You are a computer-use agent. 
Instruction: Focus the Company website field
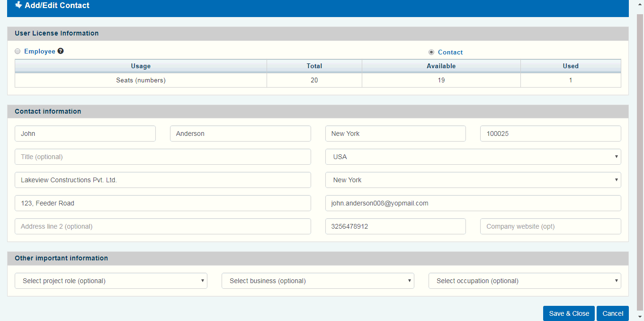(550, 226)
